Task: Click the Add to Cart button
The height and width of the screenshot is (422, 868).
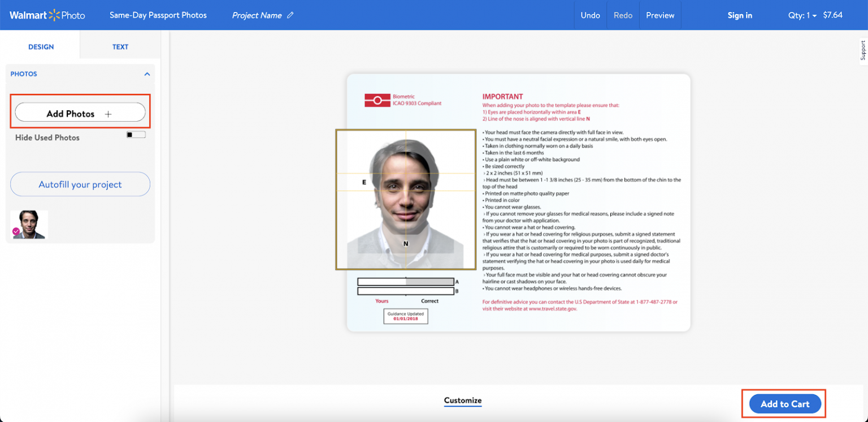Action: point(785,404)
